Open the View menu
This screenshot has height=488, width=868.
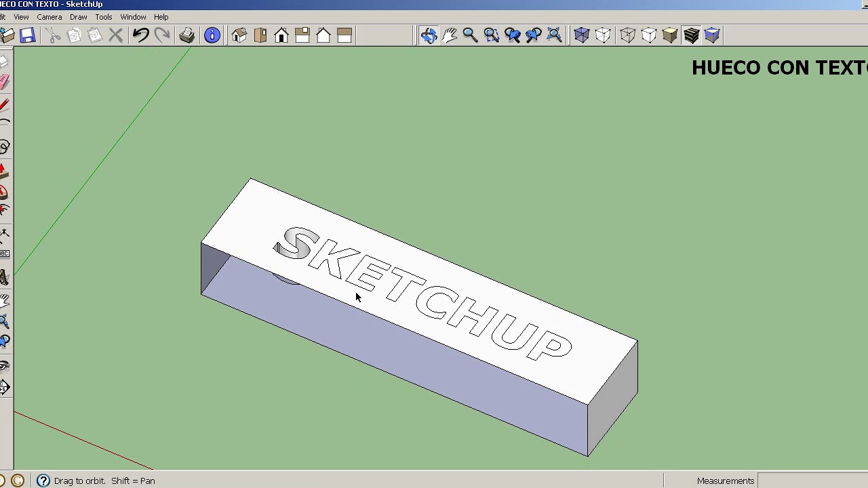click(21, 17)
